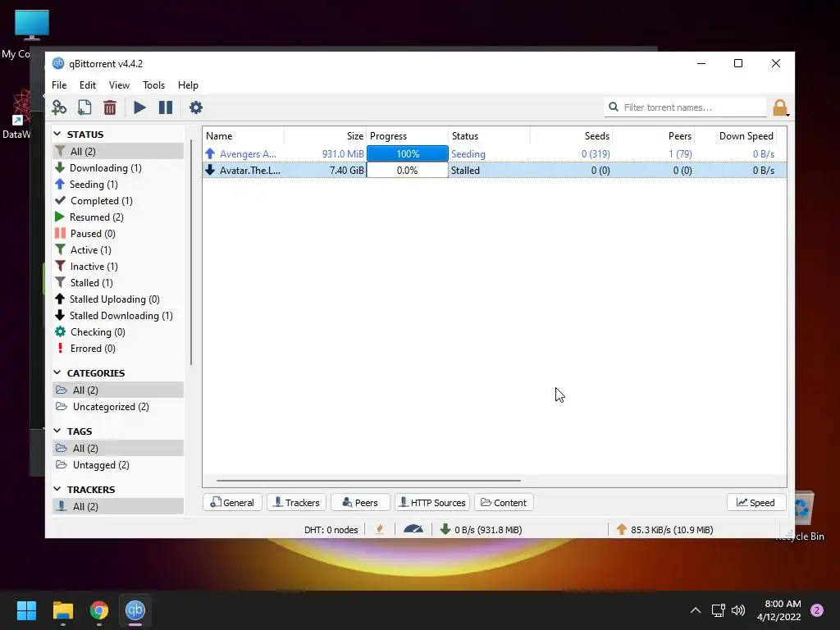Click the green download speed arrow in status bar
The image size is (840, 630).
445,529
